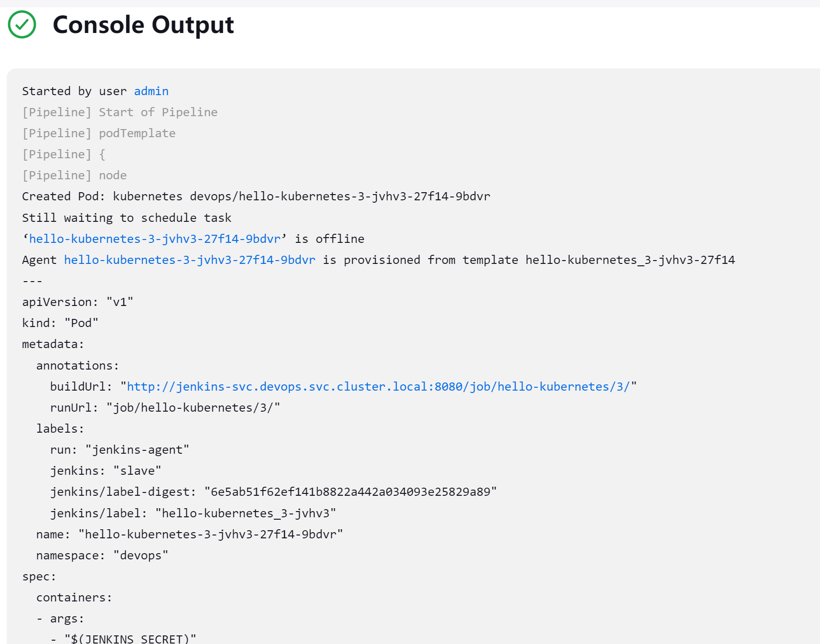Click the 'Started by user' text

coord(75,91)
